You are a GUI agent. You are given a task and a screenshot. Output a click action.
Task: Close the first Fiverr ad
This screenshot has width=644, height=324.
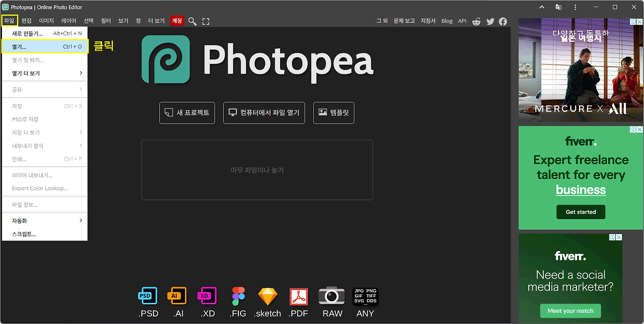click(x=639, y=129)
